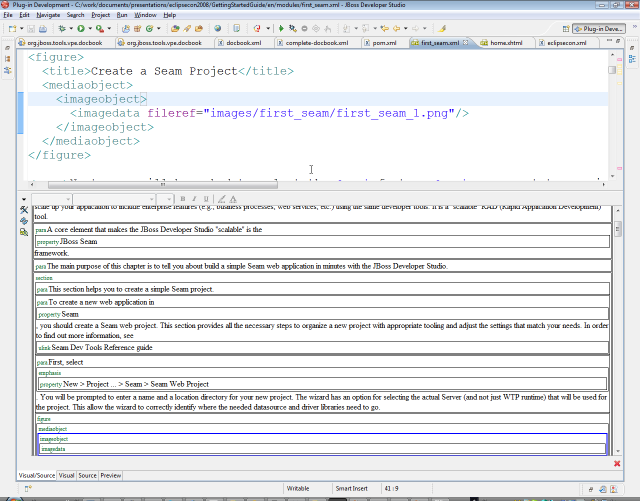Click the Outline view icon in right sidebar
The width and height of the screenshot is (640, 501).
[632, 59]
